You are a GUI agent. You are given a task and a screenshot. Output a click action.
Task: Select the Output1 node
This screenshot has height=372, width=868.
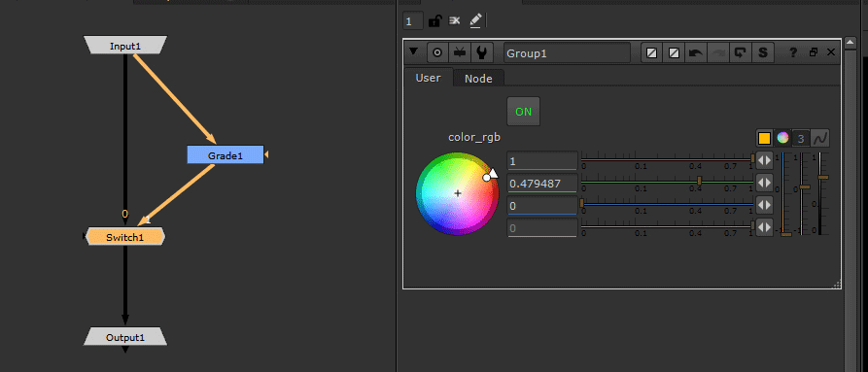pos(125,337)
